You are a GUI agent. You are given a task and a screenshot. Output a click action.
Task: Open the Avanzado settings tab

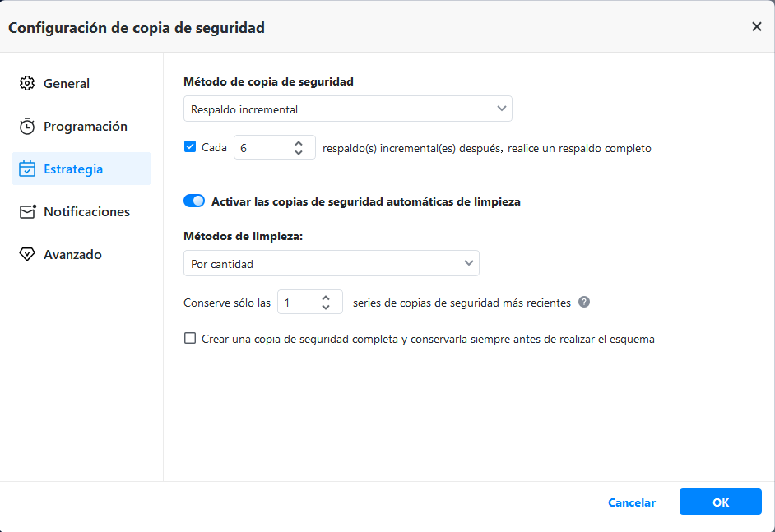click(72, 255)
